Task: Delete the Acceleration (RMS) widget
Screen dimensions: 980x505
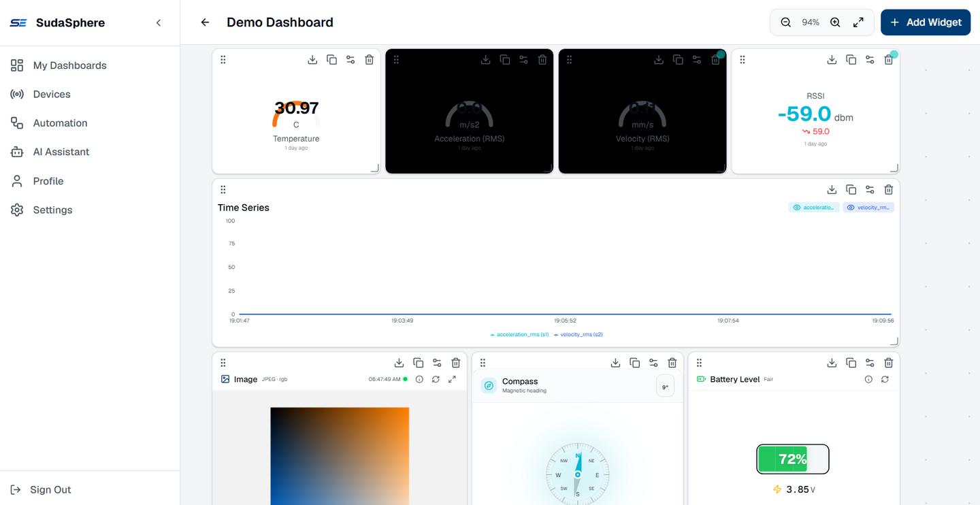Action: click(x=542, y=60)
